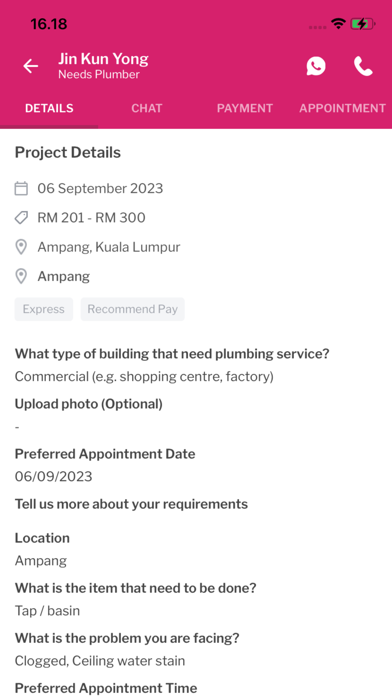Tap the Ampang, Kuala Lumpur address text

pos(109,247)
